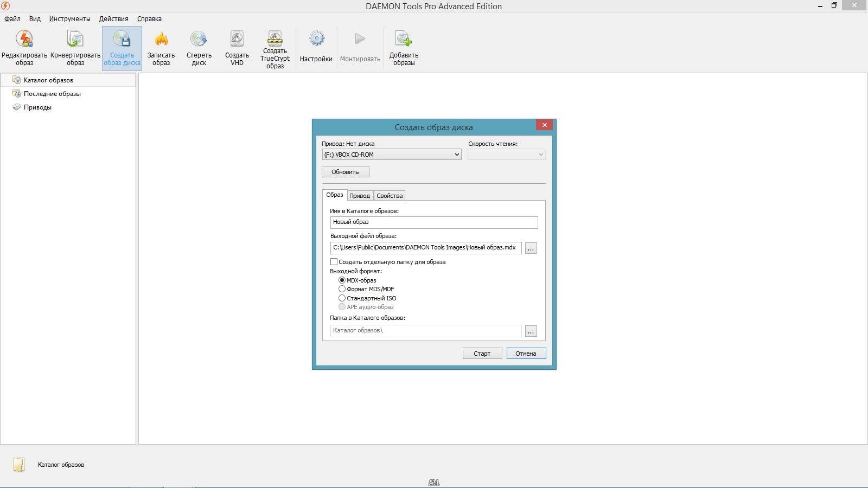Viewport: 868px width, 488px height.
Task: Open the Файл menu
Action: pyautogui.click(x=12, y=19)
